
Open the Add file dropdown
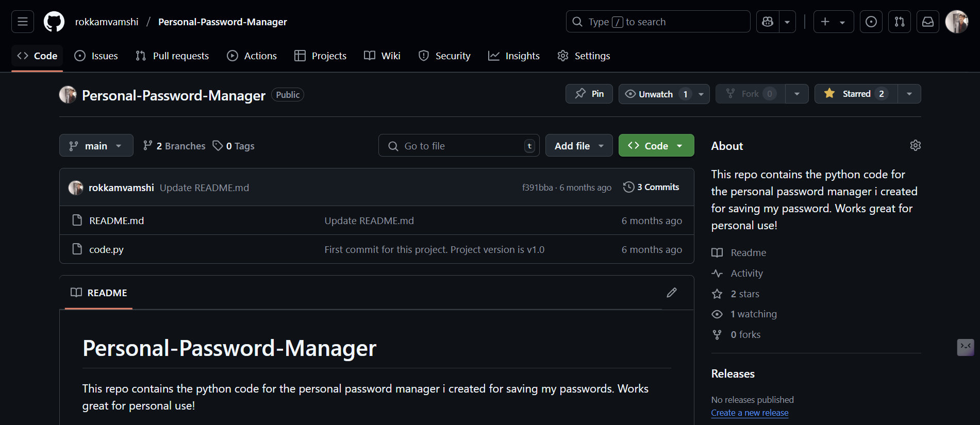(579, 146)
